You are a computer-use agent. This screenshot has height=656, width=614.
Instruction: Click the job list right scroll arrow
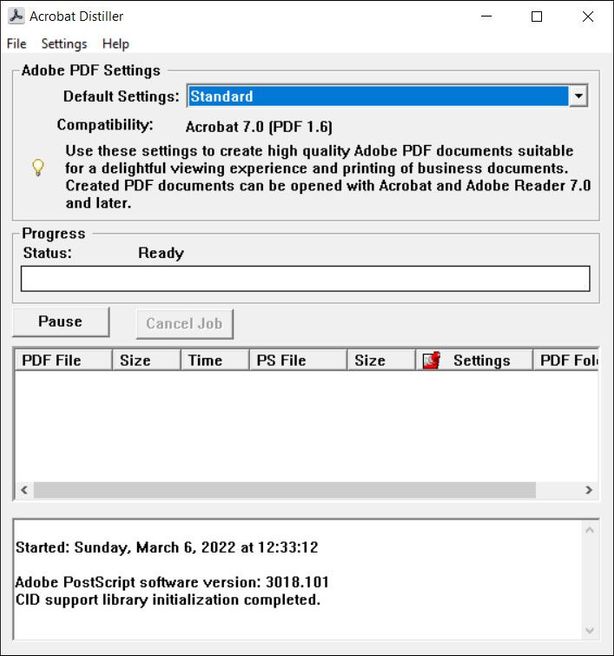pyautogui.click(x=589, y=490)
